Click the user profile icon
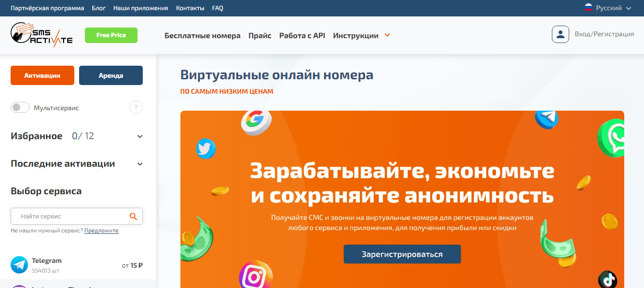Viewport: 644px width, 288px height. pyautogui.click(x=560, y=34)
